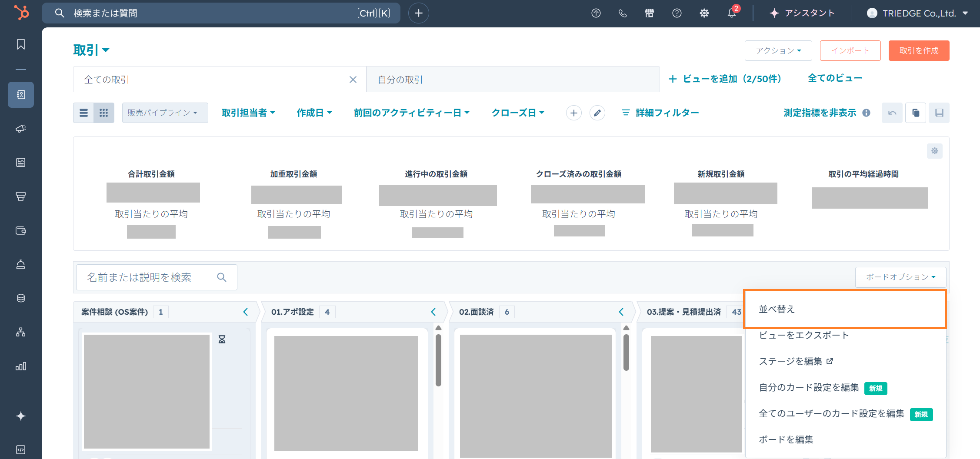This screenshot has width=980, height=459.
Task: Open the クローズ日 filter dropdown
Action: pyautogui.click(x=518, y=113)
